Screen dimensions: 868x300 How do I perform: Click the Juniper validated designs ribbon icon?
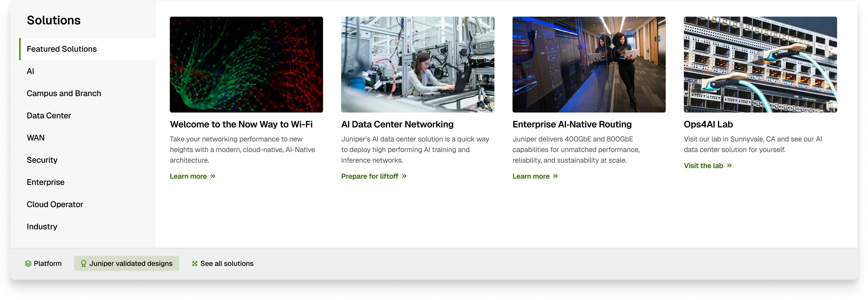(x=83, y=264)
